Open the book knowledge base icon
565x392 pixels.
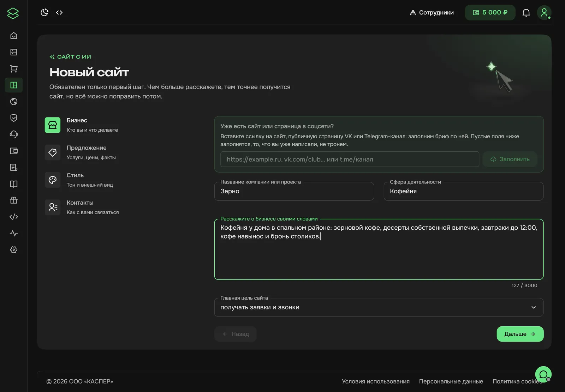(14, 184)
